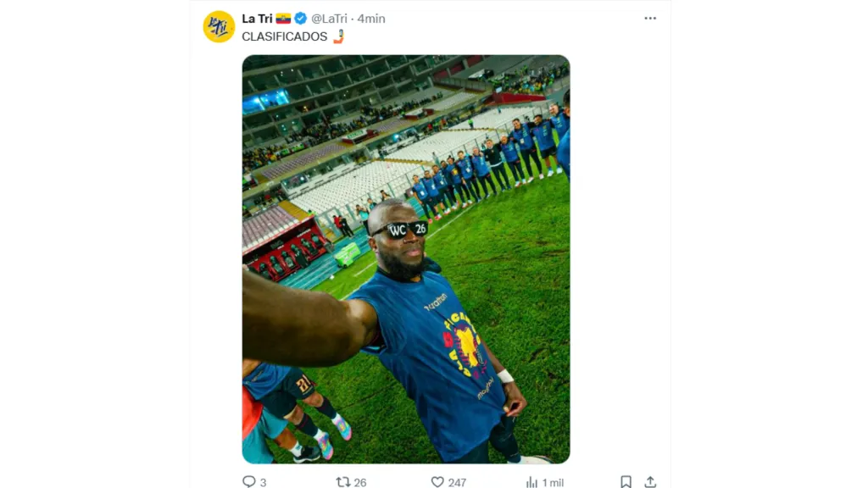Open the share post menu
This screenshot has height=488, width=868.
tap(650, 481)
